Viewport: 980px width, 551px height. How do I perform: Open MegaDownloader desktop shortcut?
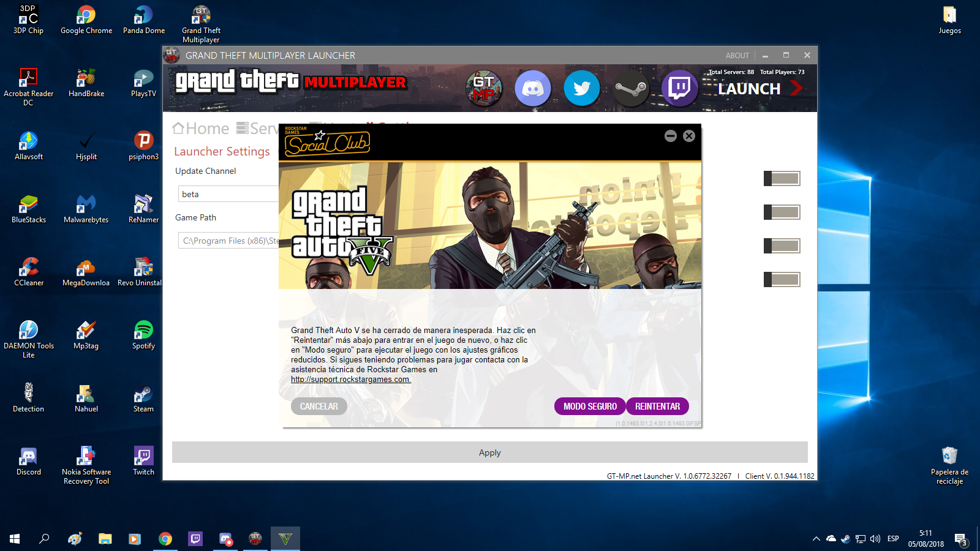86,272
